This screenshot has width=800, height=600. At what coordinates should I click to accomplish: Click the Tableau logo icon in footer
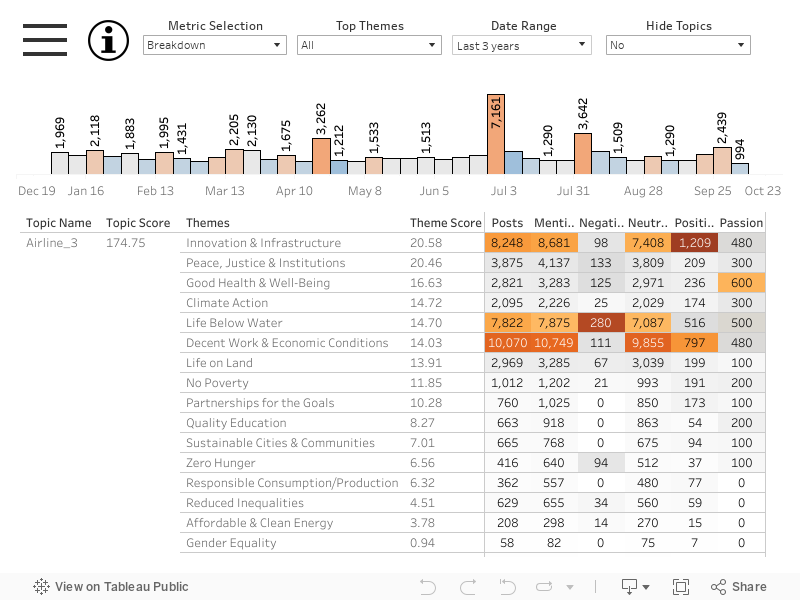pyautogui.click(x=41, y=587)
